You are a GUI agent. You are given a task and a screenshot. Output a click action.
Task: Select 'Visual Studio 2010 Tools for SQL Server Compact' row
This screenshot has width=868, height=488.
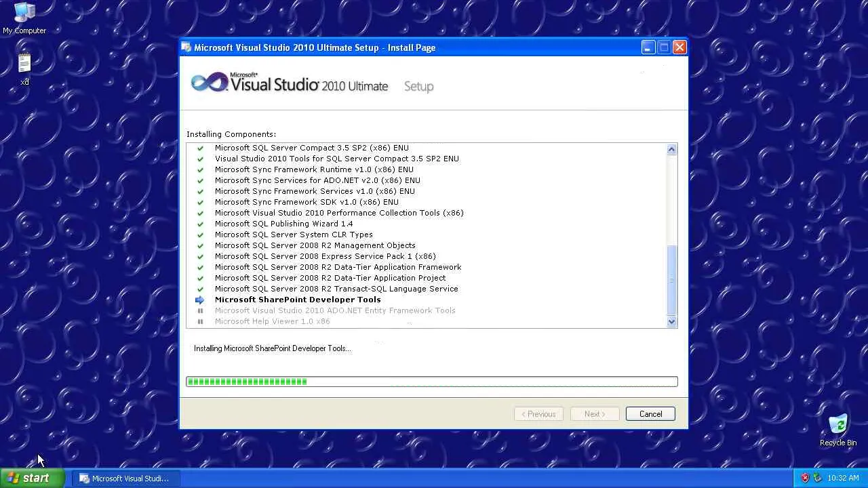[x=337, y=159]
